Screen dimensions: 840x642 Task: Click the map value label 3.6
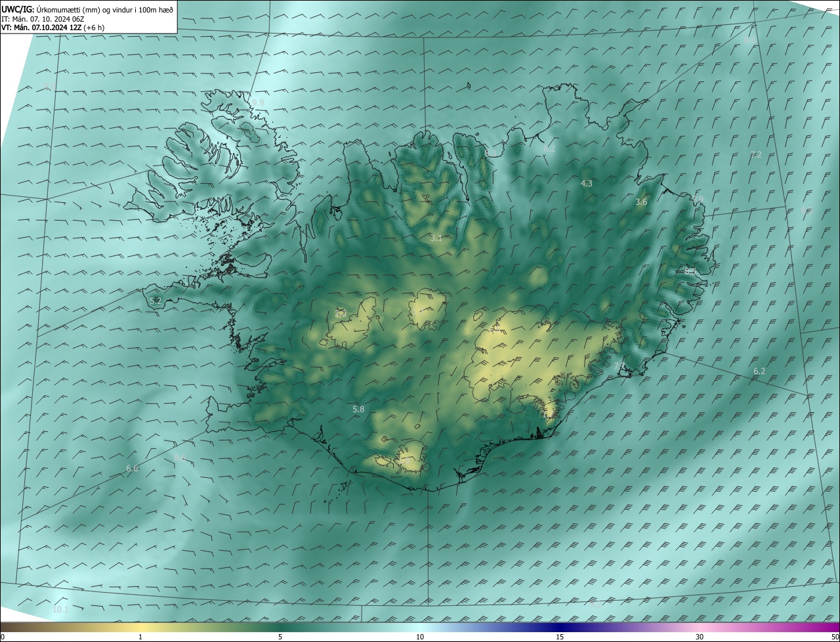point(641,202)
